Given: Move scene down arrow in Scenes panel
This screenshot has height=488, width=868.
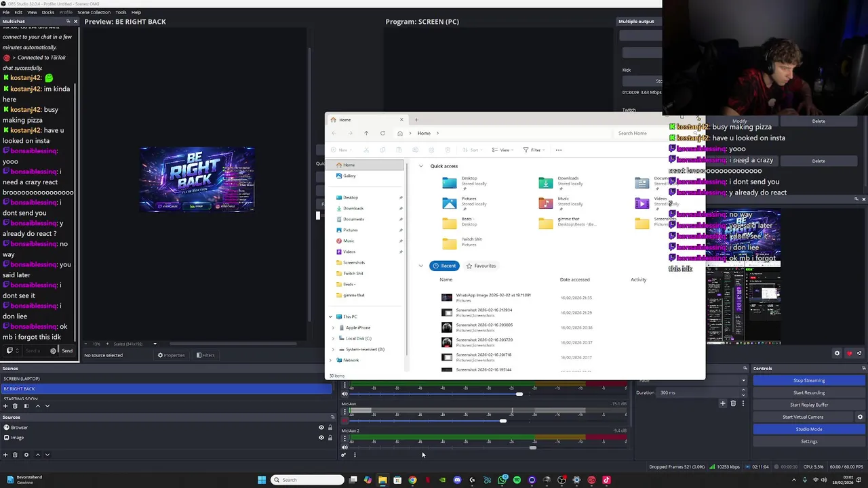Looking at the screenshot, I should pyautogui.click(x=47, y=406).
